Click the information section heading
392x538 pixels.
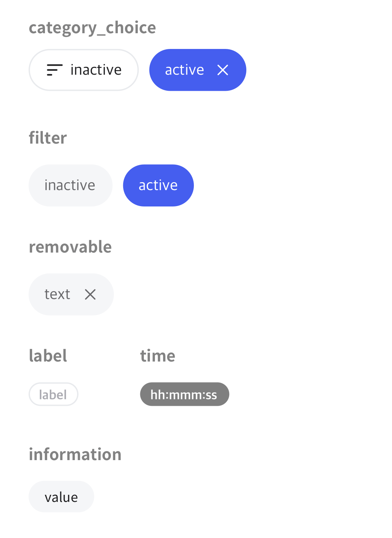pos(75,454)
